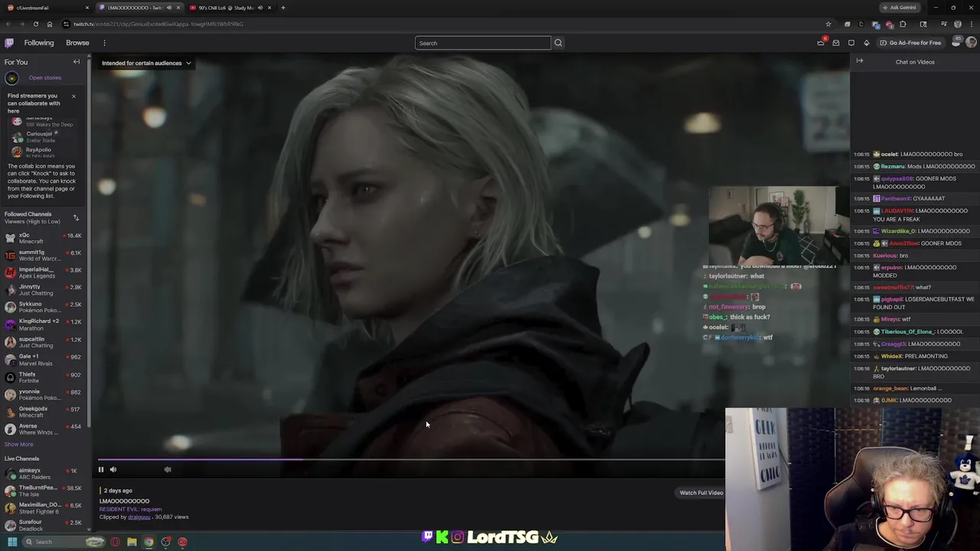Go back in browser history
The height and width of the screenshot is (551, 980).
click(x=8, y=24)
